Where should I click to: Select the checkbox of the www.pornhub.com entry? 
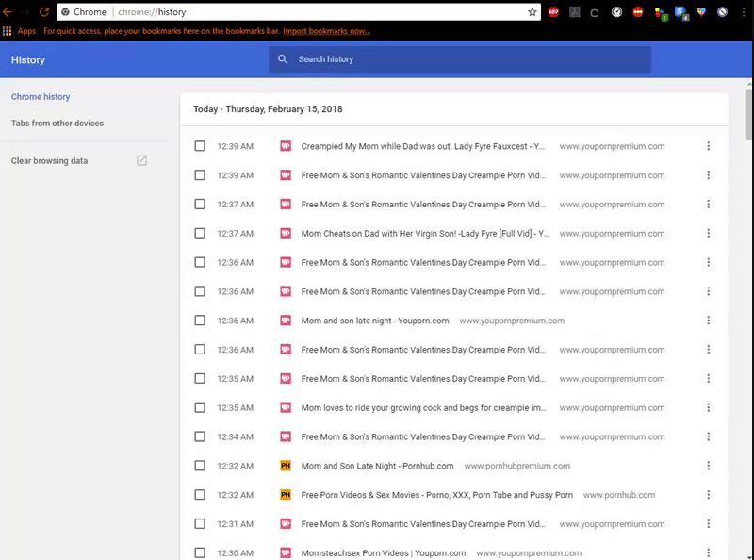[200, 495]
